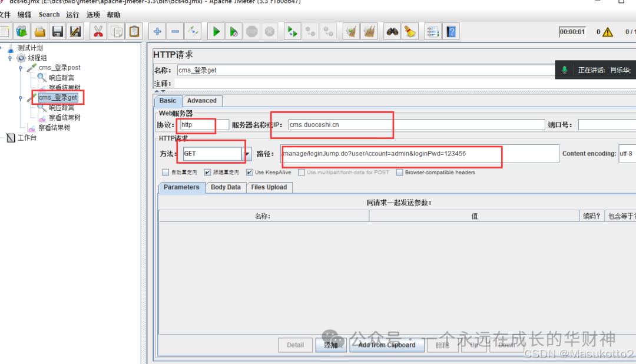Toggle selected element enabled state icon
The image size is (636, 364).
click(x=193, y=31)
